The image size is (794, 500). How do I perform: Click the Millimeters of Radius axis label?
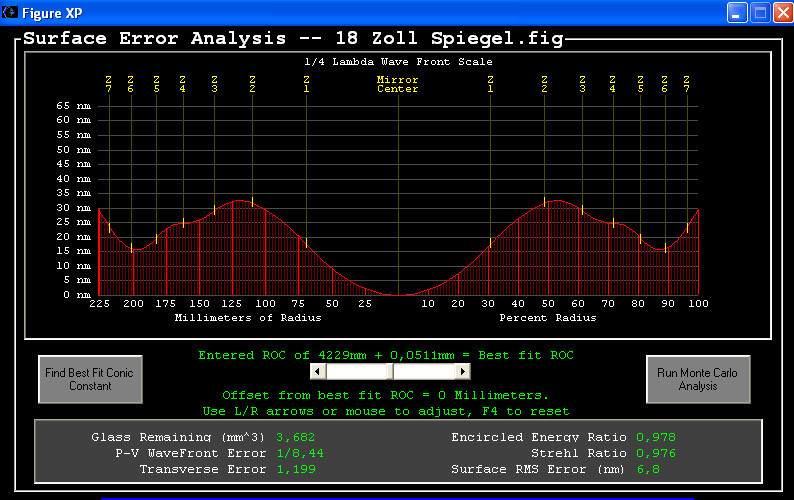click(x=248, y=318)
